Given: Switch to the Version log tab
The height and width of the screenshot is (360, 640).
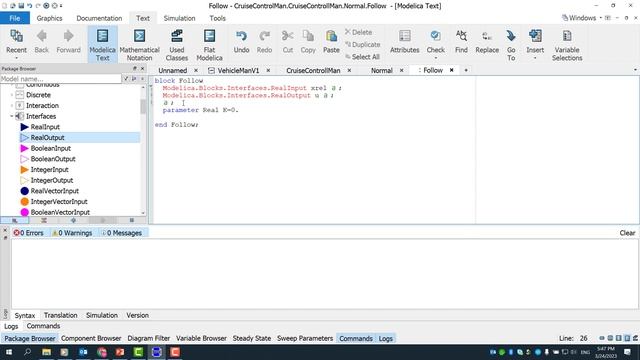Looking at the screenshot, I should [138, 315].
